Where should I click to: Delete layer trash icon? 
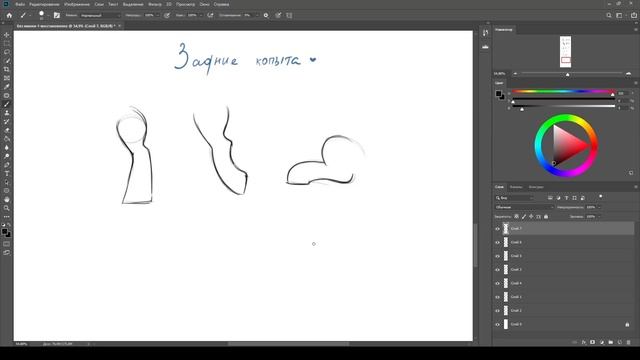point(629,342)
